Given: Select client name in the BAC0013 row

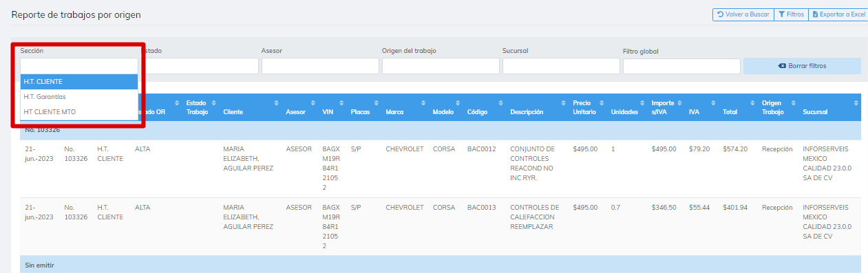Looking at the screenshot, I should pos(248,217).
